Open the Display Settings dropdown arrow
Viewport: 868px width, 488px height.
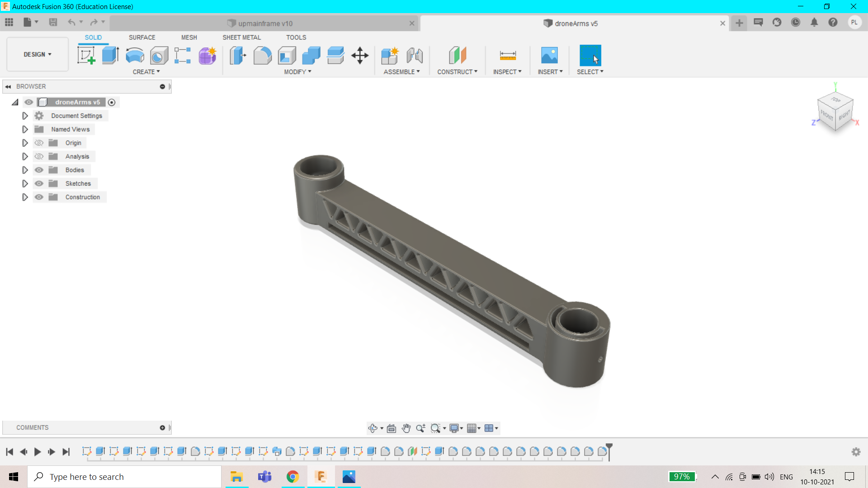coord(461,428)
